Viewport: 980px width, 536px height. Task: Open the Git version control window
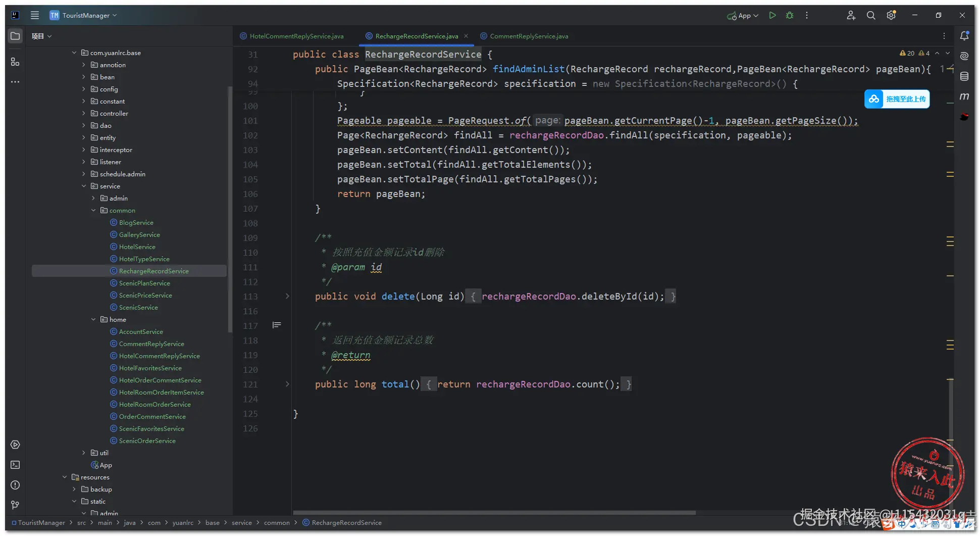click(x=15, y=505)
